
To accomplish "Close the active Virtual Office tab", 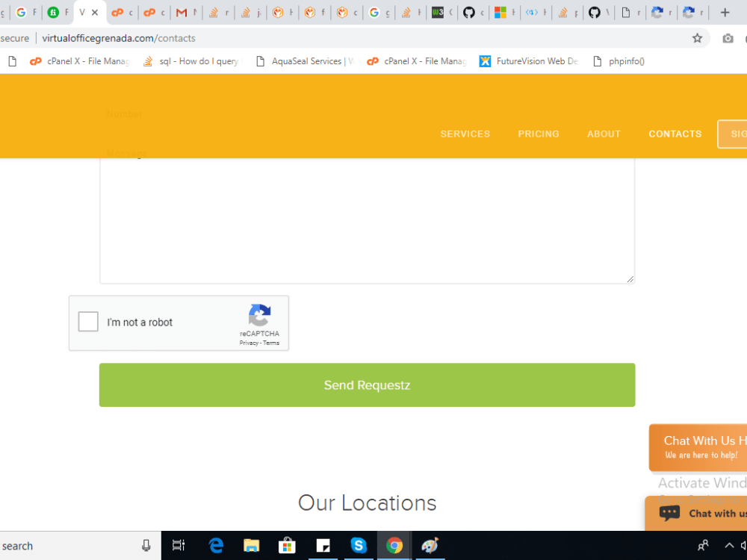I will (x=95, y=13).
